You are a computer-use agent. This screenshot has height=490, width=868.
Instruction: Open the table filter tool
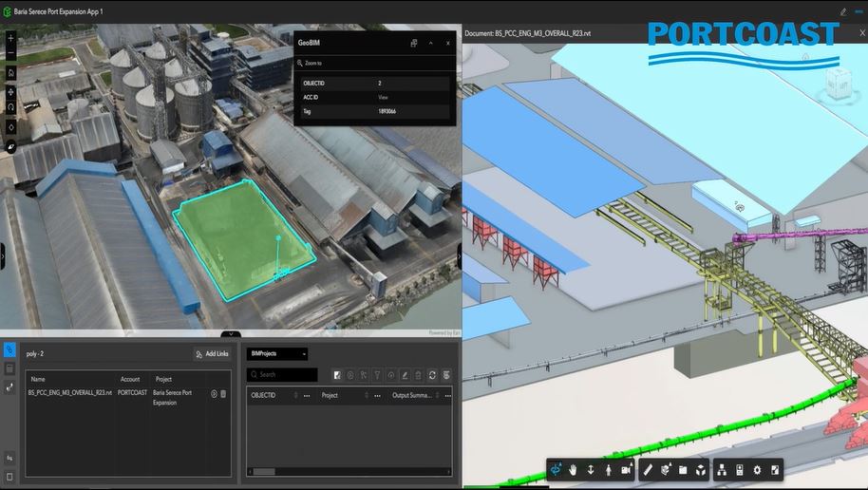(x=378, y=375)
